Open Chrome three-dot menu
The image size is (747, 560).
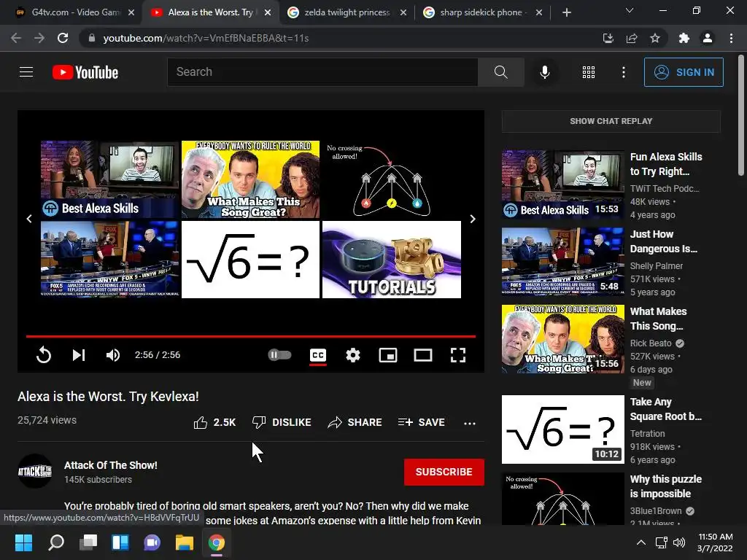(731, 38)
